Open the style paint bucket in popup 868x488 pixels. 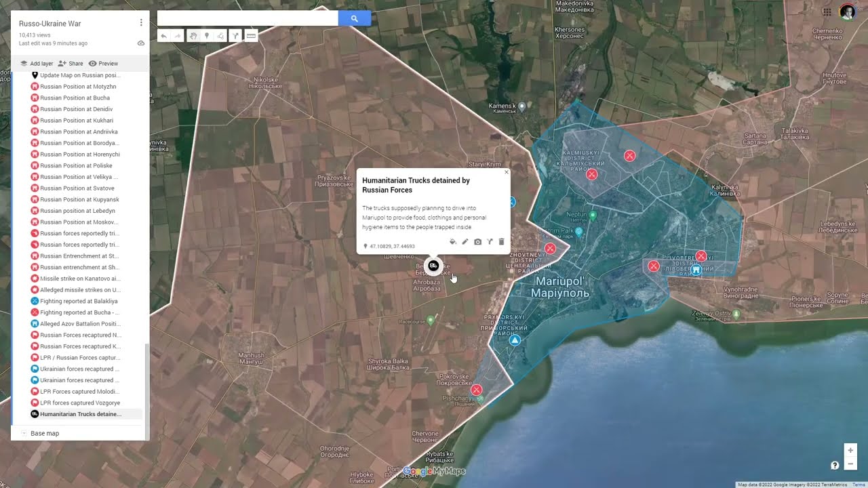coord(453,242)
